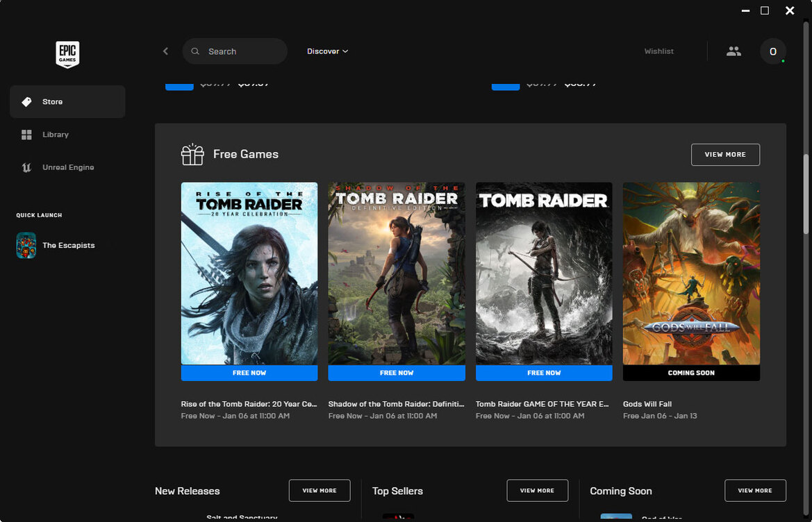Open the Friends list icon

tap(734, 51)
